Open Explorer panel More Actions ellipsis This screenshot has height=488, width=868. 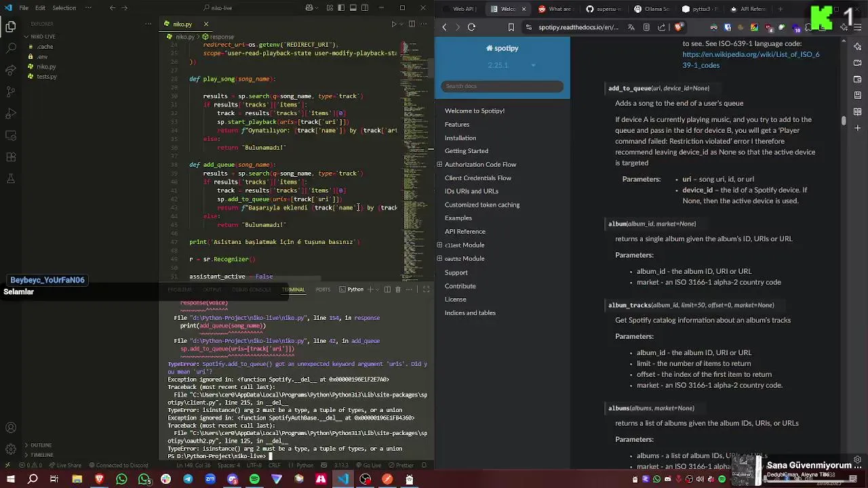(x=149, y=24)
